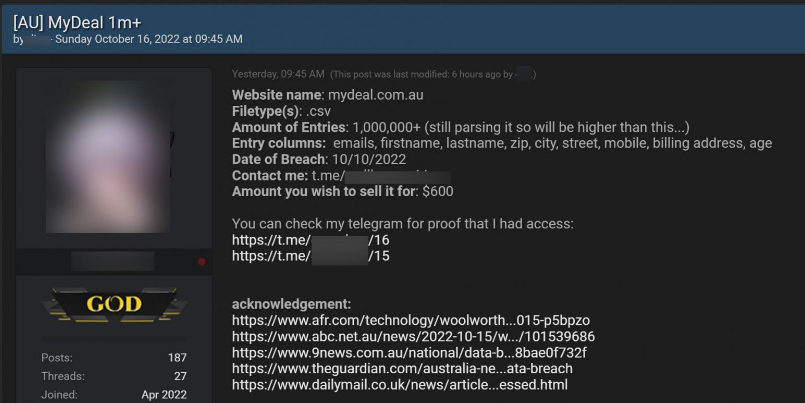This screenshot has width=805, height=403.
Task: Open the Telegram proof link ending in /15
Action: pyautogui.click(x=310, y=256)
